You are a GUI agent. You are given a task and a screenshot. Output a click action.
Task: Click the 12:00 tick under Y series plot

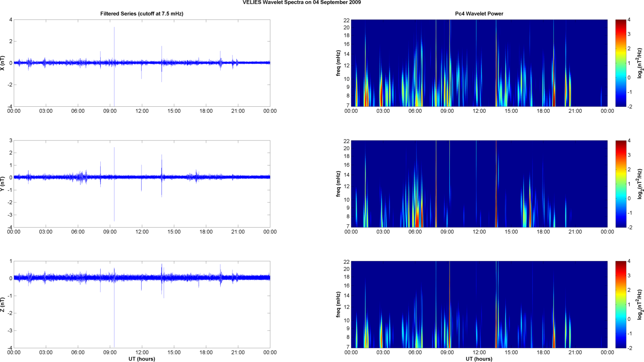coord(142,232)
